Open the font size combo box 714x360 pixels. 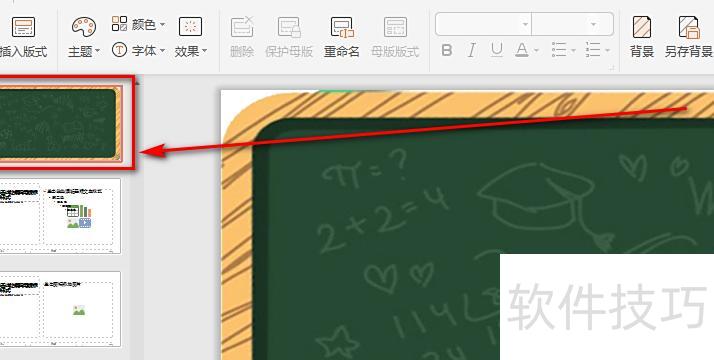click(572, 24)
